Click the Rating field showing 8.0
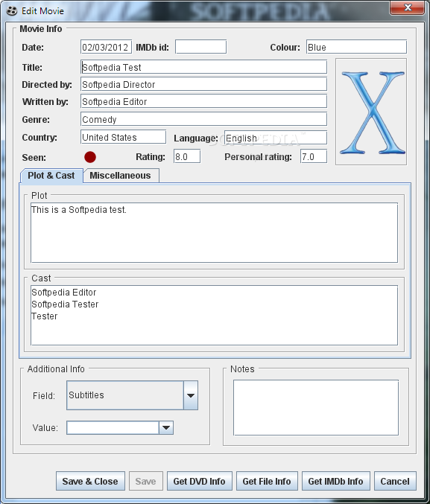 pyautogui.click(x=187, y=156)
